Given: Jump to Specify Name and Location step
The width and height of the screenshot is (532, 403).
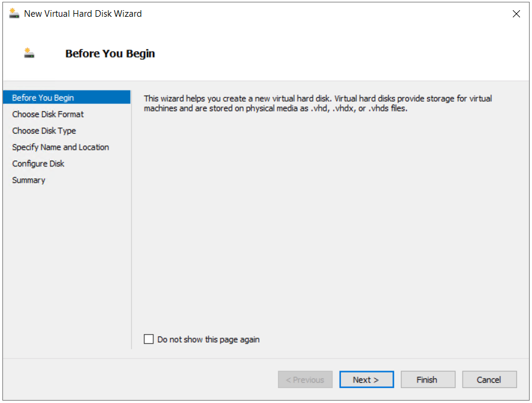Looking at the screenshot, I should 61,147.
